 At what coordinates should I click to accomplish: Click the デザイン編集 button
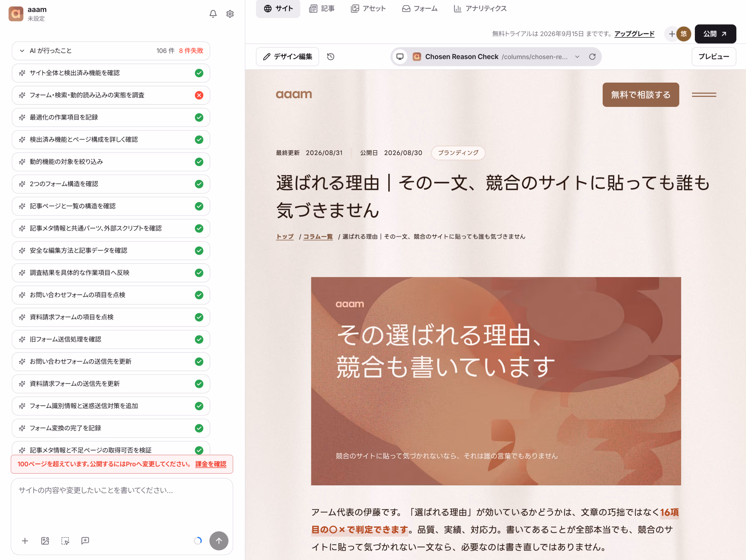[287, 57]
